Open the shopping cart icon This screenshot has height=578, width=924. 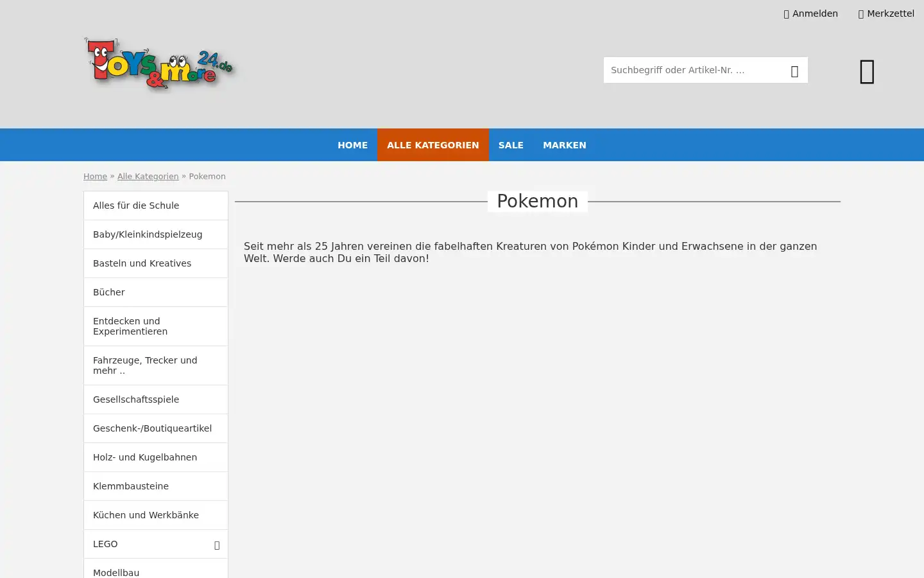(x=867, y=71)
